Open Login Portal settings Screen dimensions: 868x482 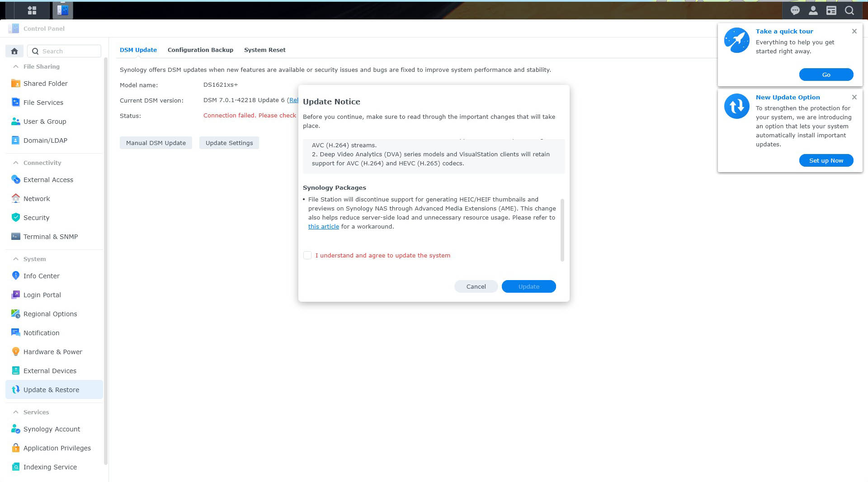(x=54, y=295)
